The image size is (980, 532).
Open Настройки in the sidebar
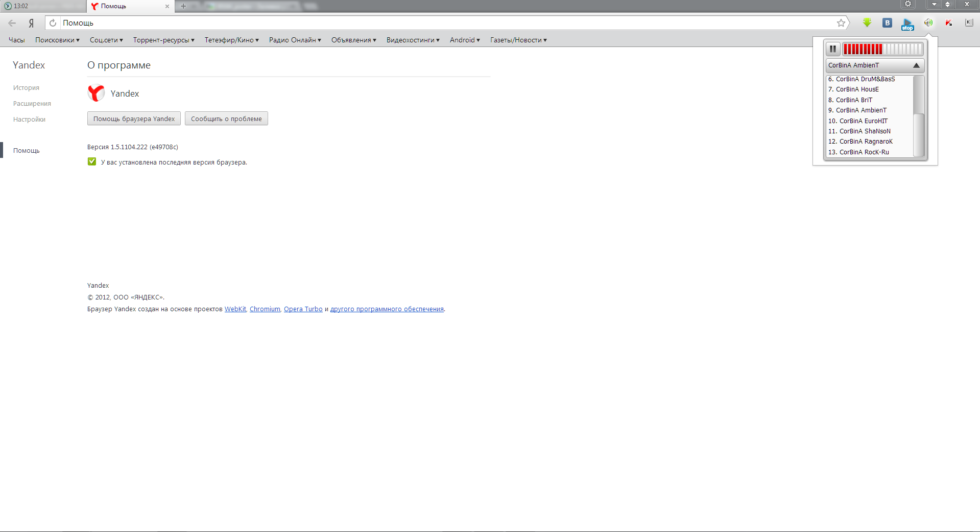tap(29, 120)
